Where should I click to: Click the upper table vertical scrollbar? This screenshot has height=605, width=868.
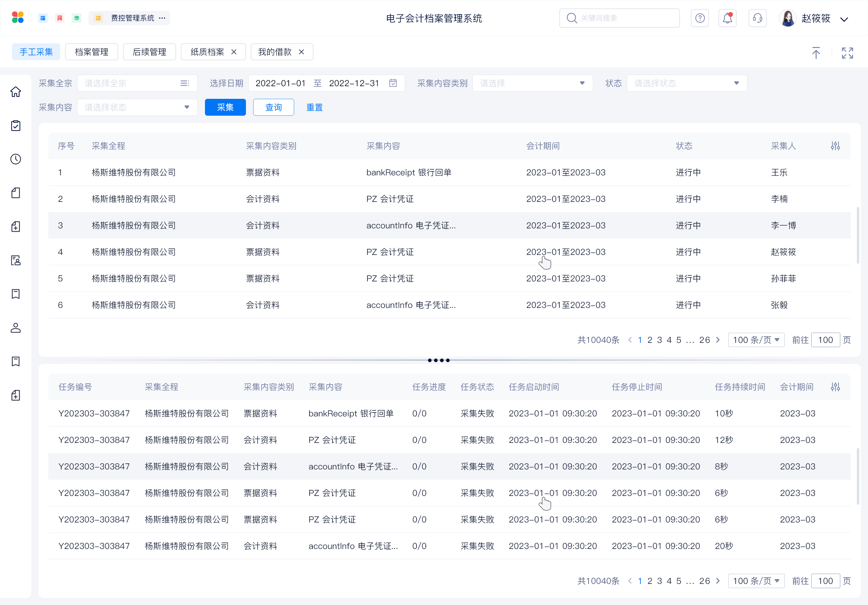858,235
